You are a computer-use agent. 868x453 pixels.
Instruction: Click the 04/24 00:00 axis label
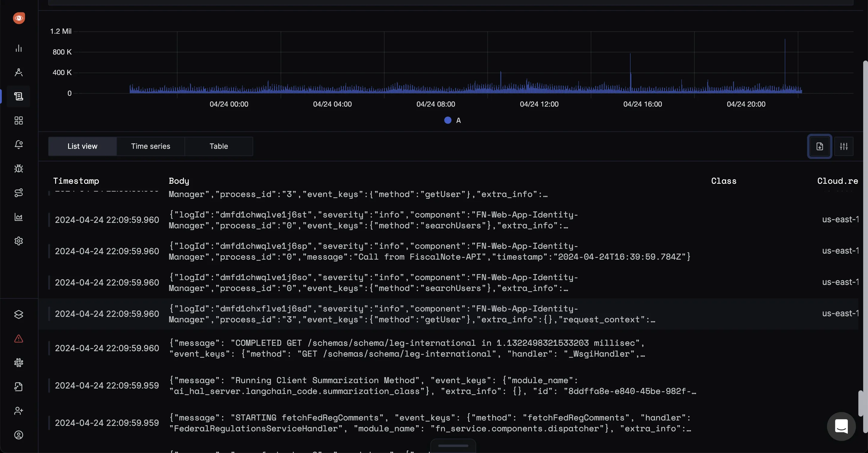(229, 104)
